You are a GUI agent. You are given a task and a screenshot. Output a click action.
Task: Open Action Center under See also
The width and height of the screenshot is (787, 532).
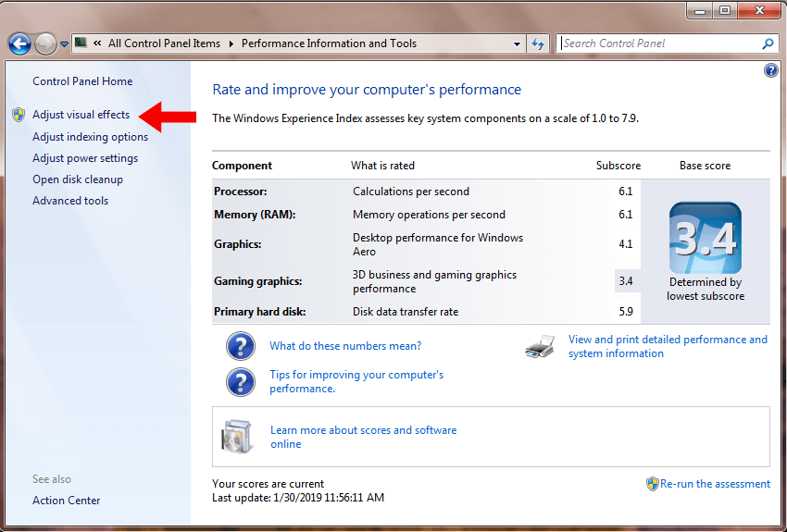click(x=66, y=501)
